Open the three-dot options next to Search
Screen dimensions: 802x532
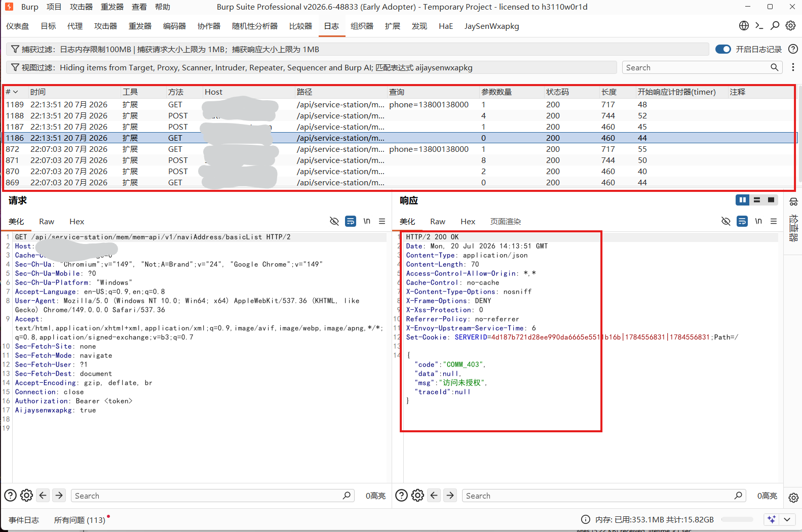coord(793,67)
